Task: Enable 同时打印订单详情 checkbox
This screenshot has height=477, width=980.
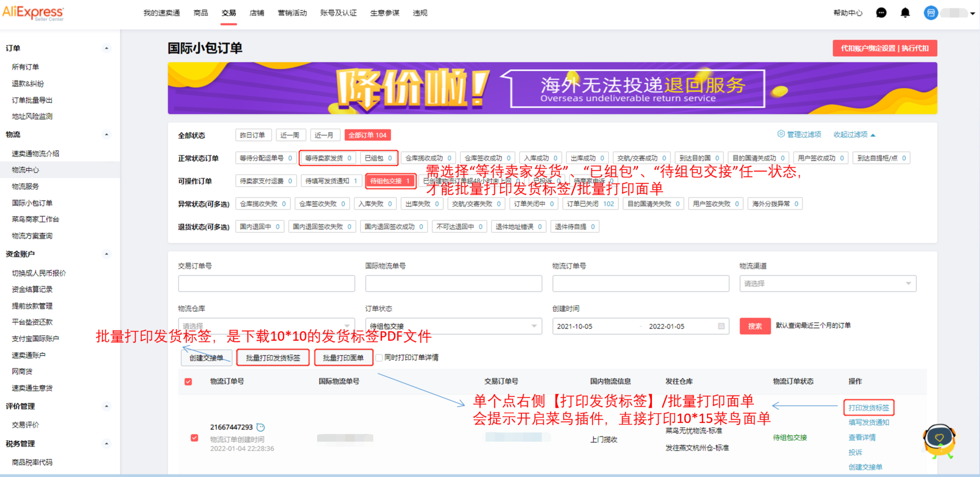Action: (379, 357)
